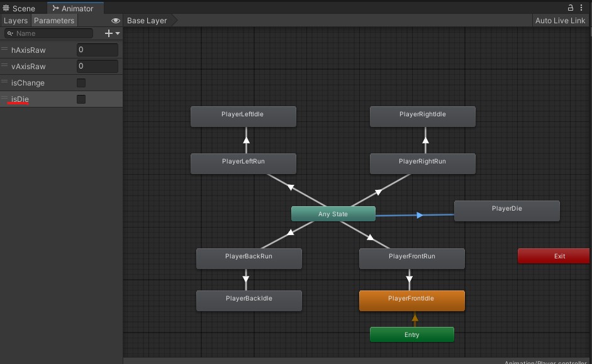Click the vAxisRaw value field
Viewport: 592px width, 364px height.
[98, 66]
